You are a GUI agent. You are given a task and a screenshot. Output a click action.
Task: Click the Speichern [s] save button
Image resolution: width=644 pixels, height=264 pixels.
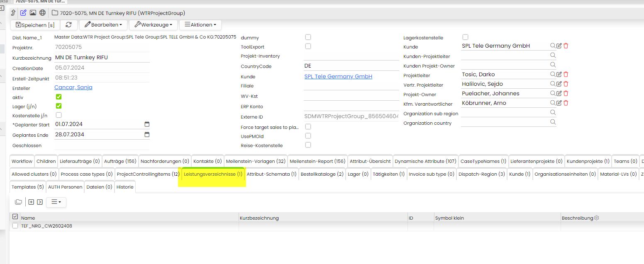35,25
